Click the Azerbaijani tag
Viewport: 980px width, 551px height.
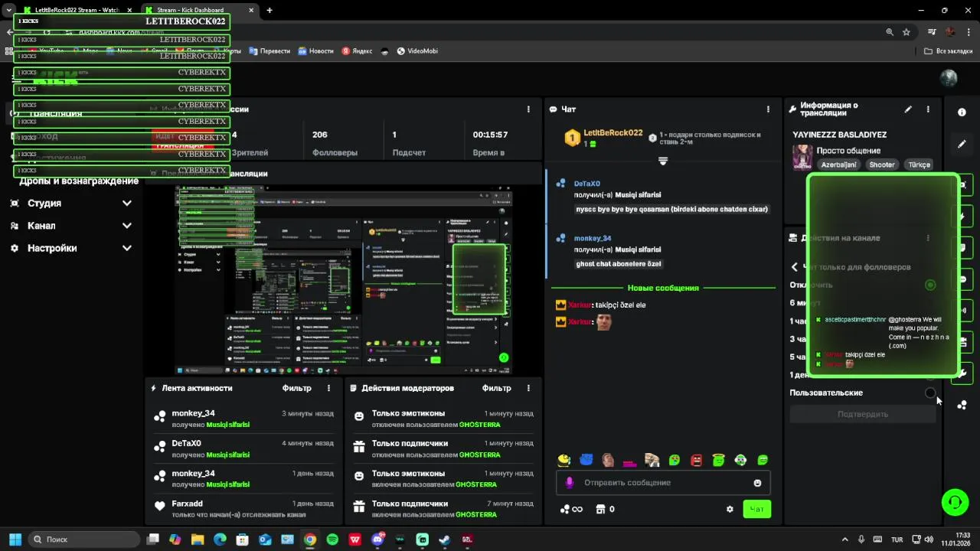tap(839, 165)
